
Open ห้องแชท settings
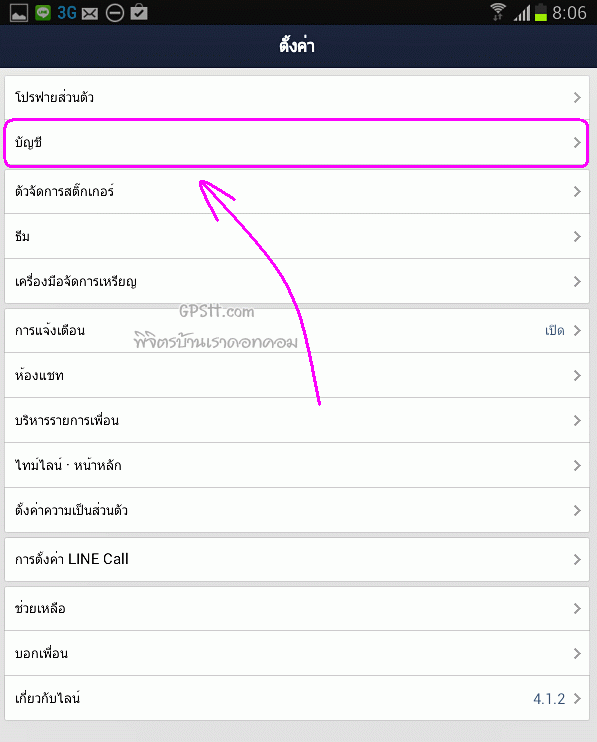tap(297, 376)
